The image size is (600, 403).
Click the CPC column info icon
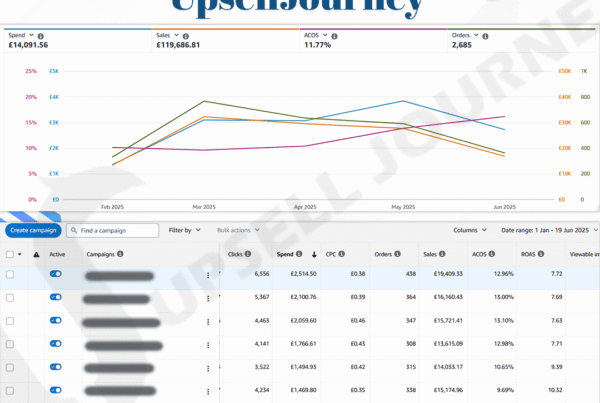click(x=341, y=254)
